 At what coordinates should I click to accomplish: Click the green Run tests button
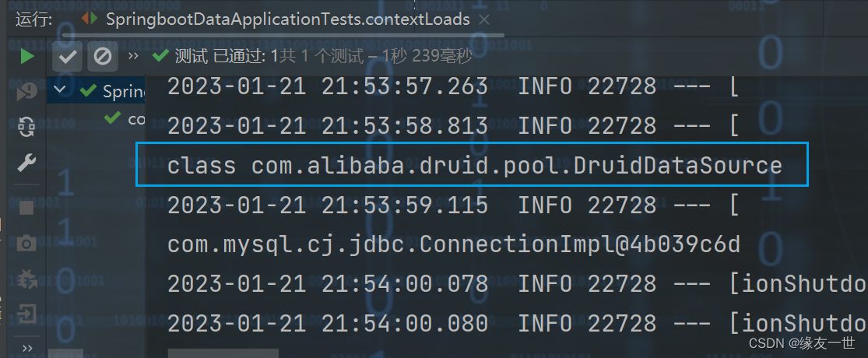tap(27, 56)
